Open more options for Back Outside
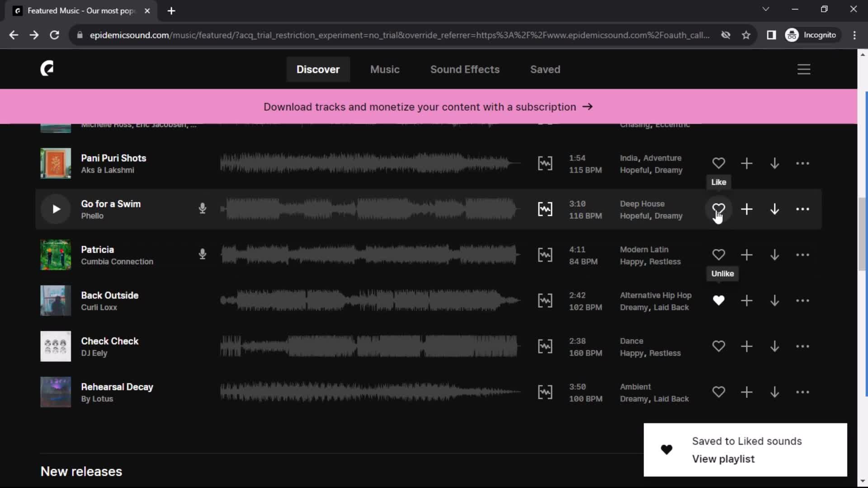 tap(802, 300)
